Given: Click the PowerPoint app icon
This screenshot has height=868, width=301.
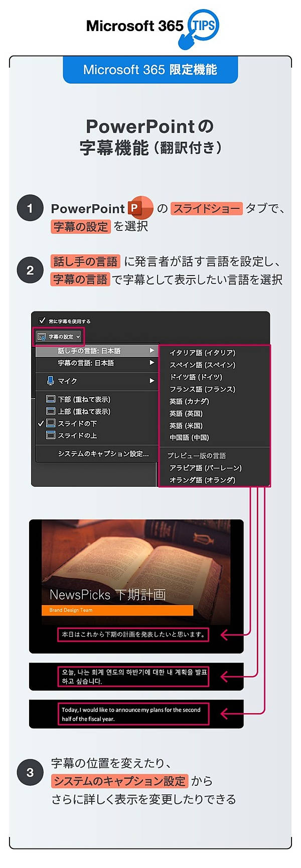Looking at the screenshot, I should click(x=139, y=208).
